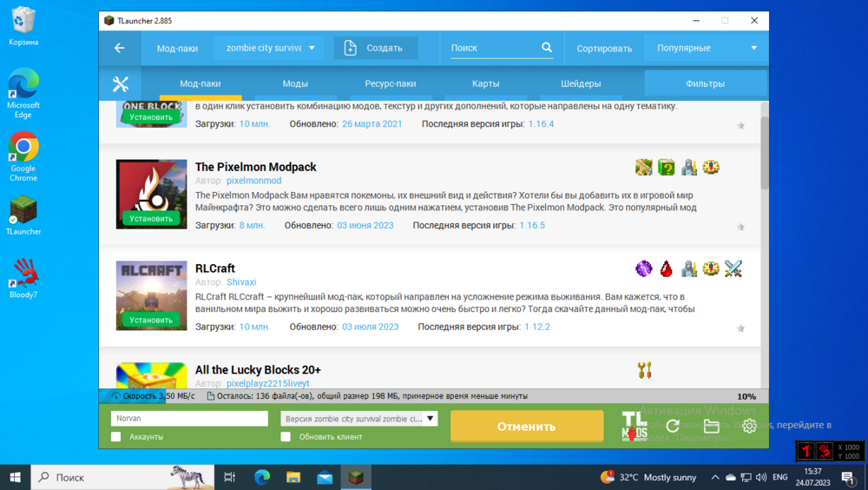The width and height of the screenshot is (868, 490).
Task: Show hidden system tray icons
Action: 715,477
